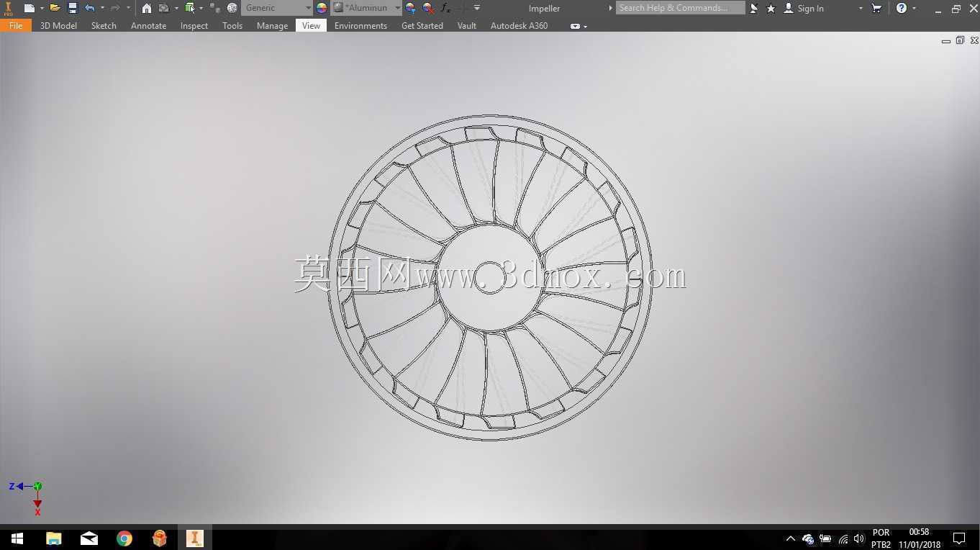Expand the Undo history dropdown arrow
Image resolution: width=980 pixels, height=550 pixels.
tap(102, 8)
